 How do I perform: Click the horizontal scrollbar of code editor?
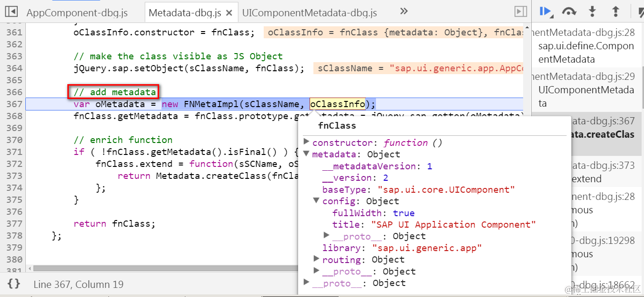pos(165,268)
